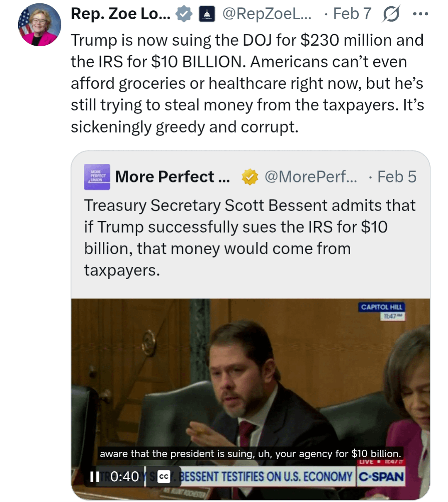
Task: Click the gold verified checkmark badge
Action: 250,177
